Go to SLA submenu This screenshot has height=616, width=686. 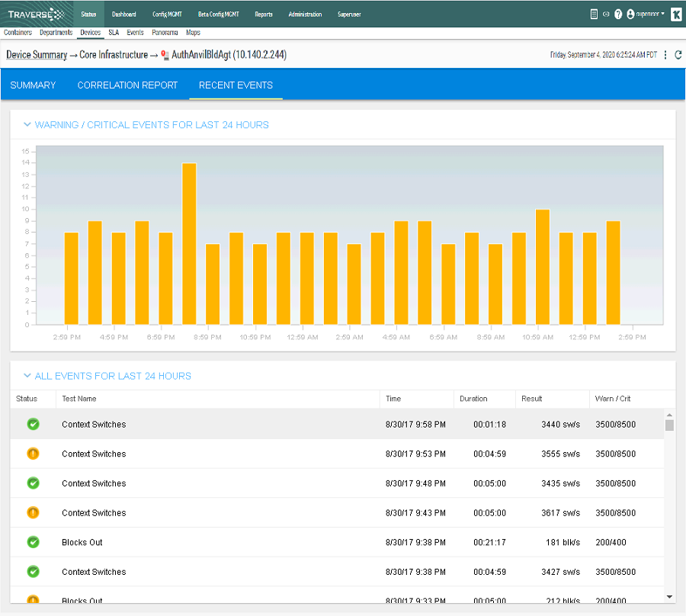tap(114, 32)
